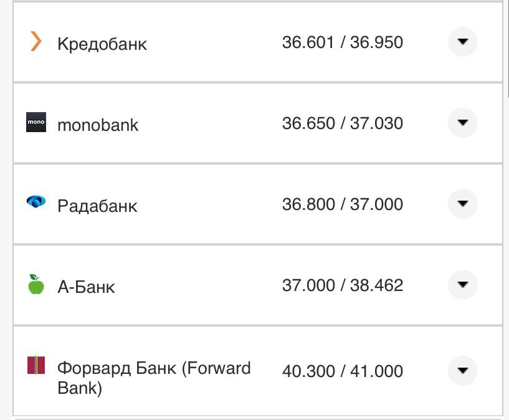509x420 pixels.
Task: Select the 36.650 / 37.030 rate
Action: pos(343,123)
